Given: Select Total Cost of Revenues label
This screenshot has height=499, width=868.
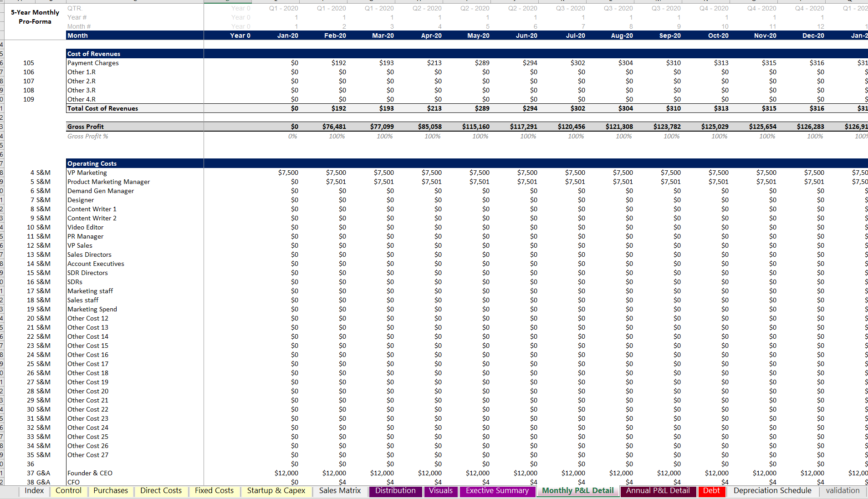Looking at the screenshot, I should [x=102, y=108].
